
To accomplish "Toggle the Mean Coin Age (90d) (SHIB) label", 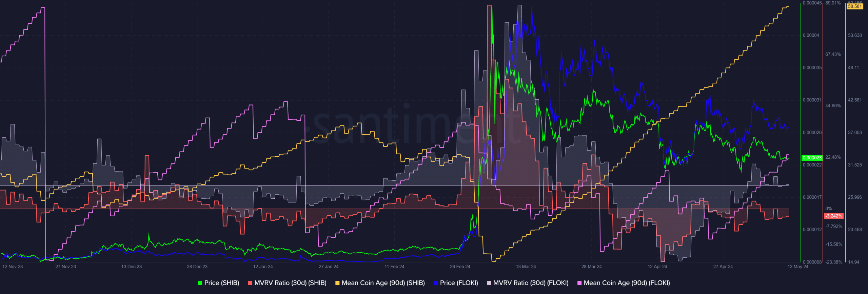I will coord(383,283).
